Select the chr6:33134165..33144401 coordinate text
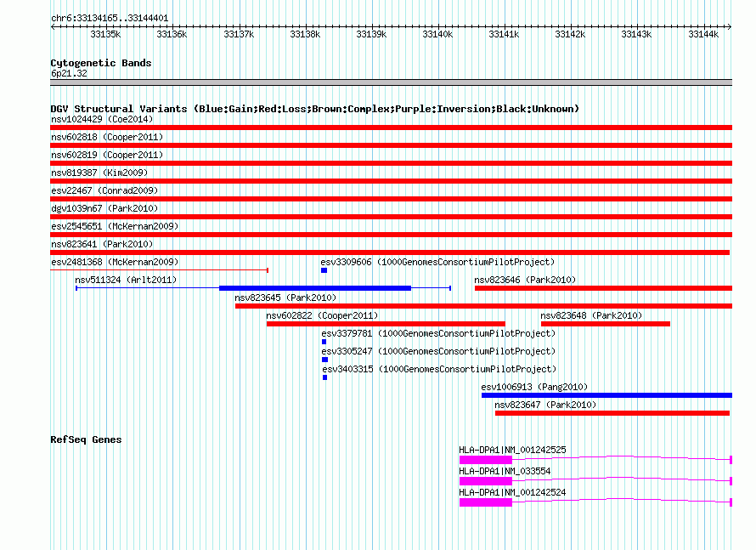 tap(110, 18)
